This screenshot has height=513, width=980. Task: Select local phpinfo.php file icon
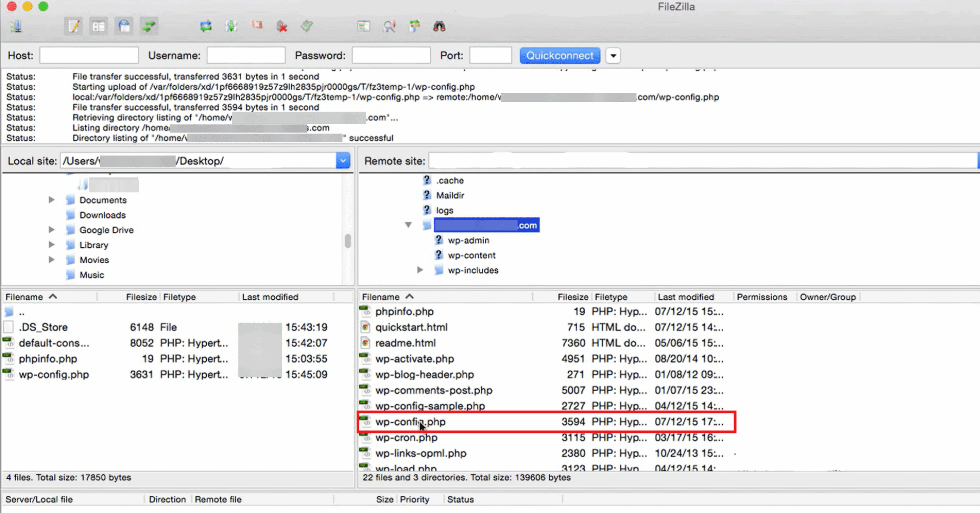(9, 358)
